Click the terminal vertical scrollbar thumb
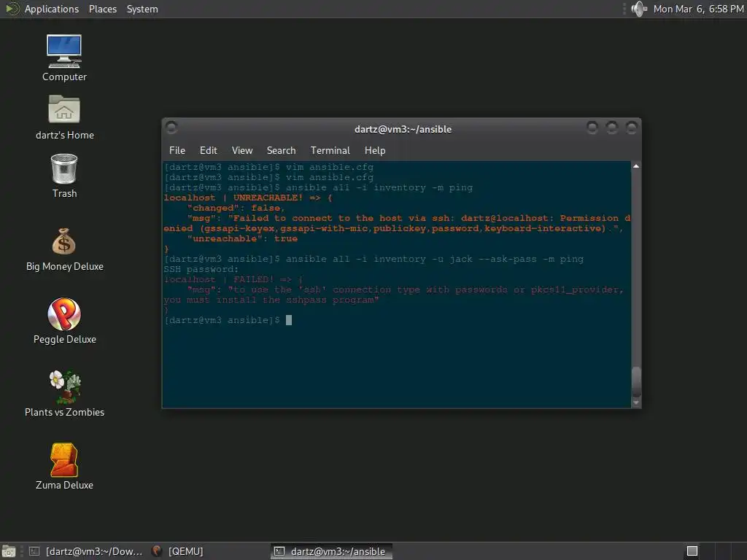747x560 pixels. coord(636,381)
